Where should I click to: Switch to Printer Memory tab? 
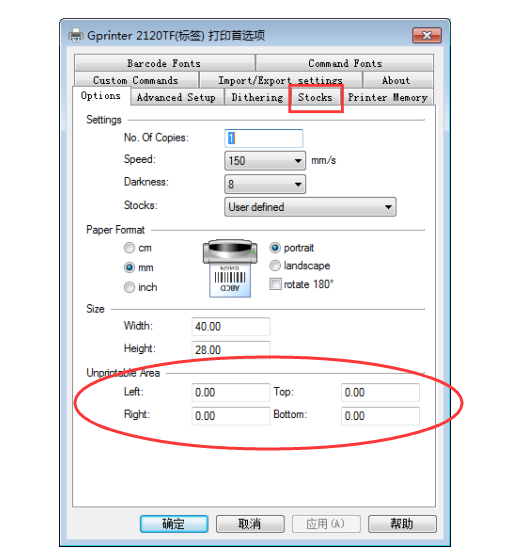[388, 97]
